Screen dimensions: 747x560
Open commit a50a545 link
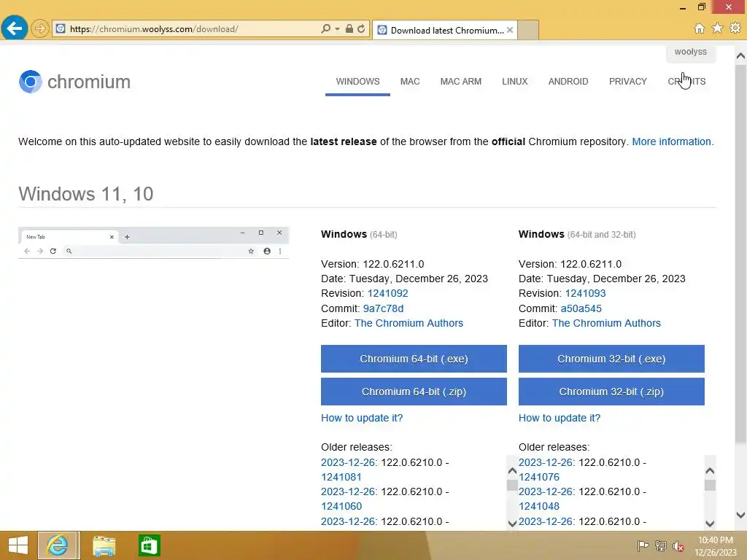pos(581,308)
